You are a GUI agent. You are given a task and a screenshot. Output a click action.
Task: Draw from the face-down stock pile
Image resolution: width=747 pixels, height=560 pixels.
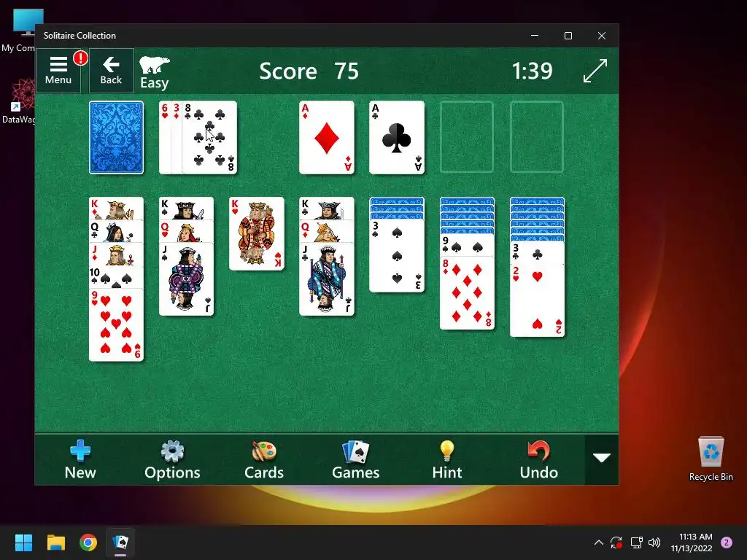pyautogui.click(x=116, y=137)
